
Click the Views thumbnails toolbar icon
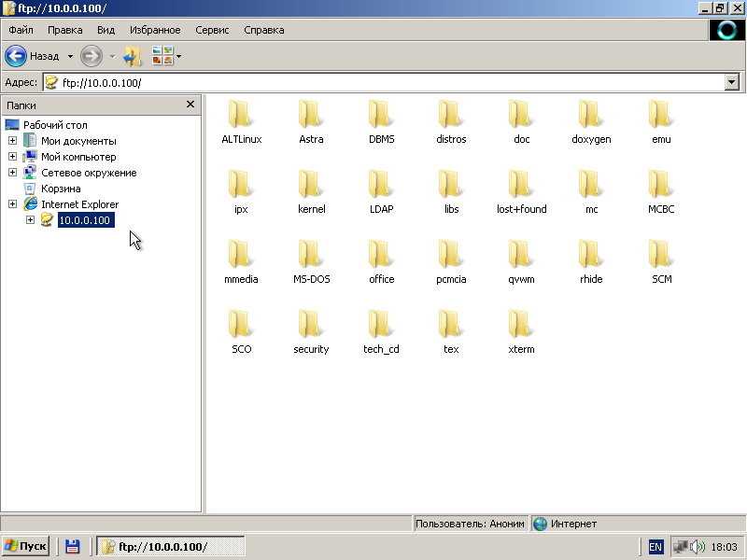(162, 56)
